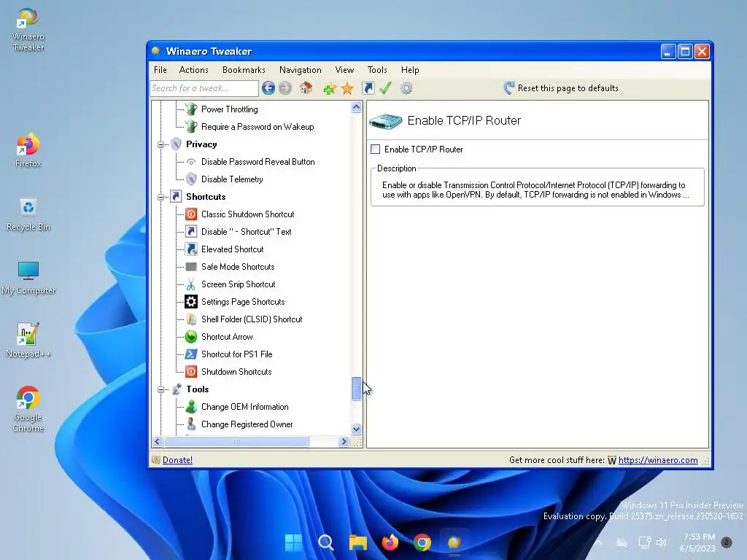Screen dimensions: 747x560
Task: Select the Tools category label in tree
Action: [x=197, y=389]
